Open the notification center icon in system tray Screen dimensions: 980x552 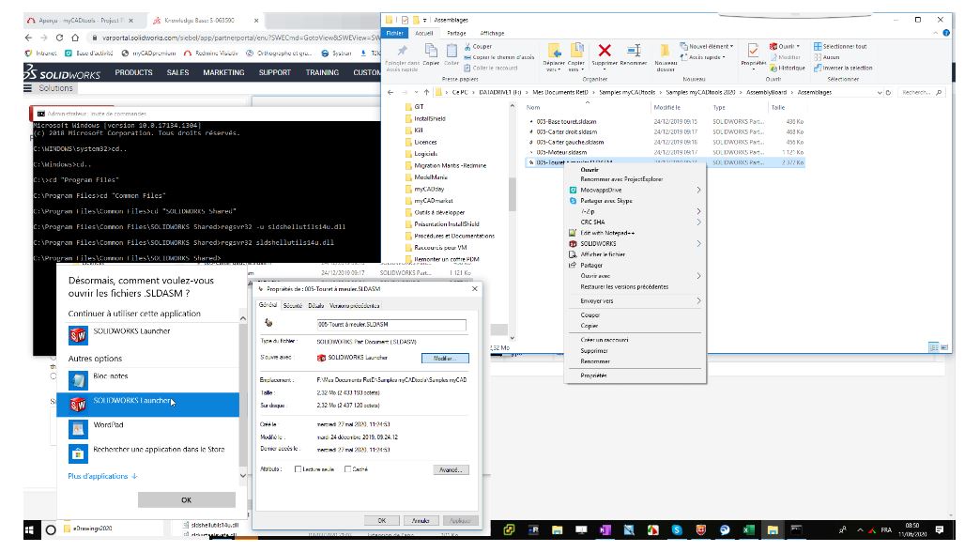940,530
